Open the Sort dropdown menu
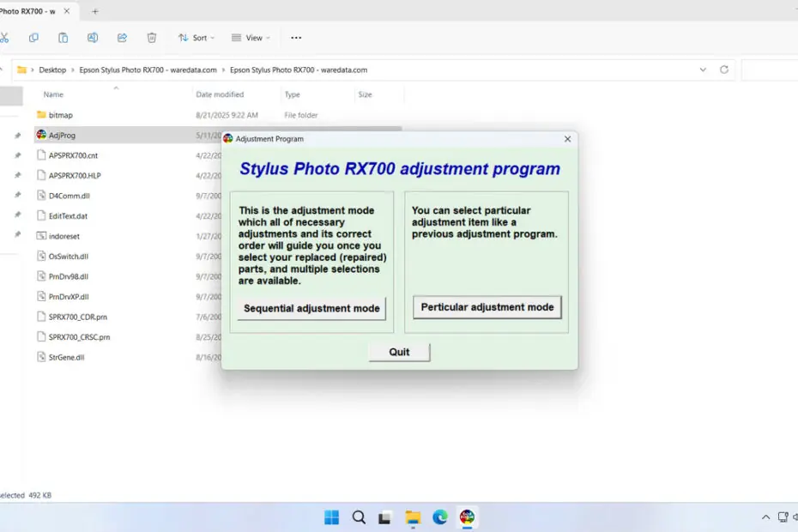798x532 pixels. point(196,38)
